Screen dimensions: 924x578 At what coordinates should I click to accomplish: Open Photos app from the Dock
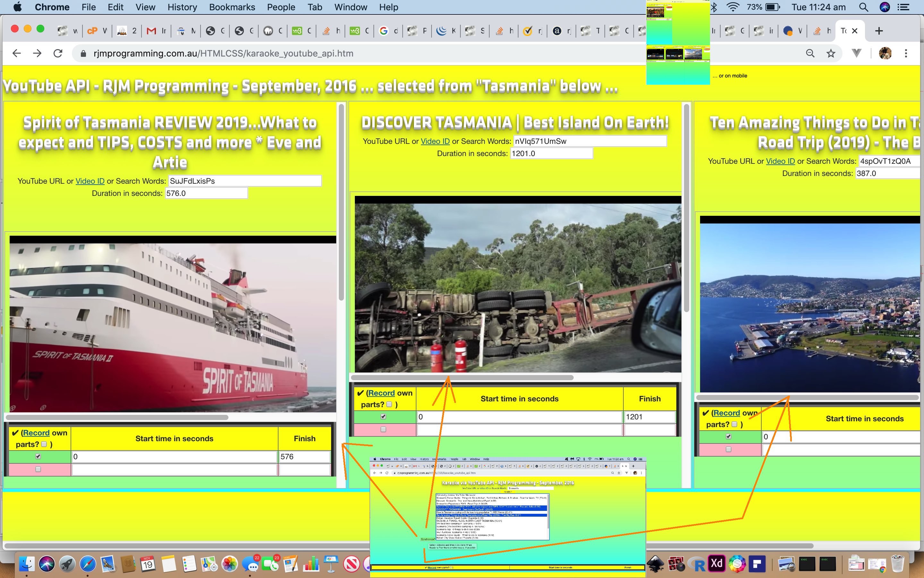(x=230, y=564)
